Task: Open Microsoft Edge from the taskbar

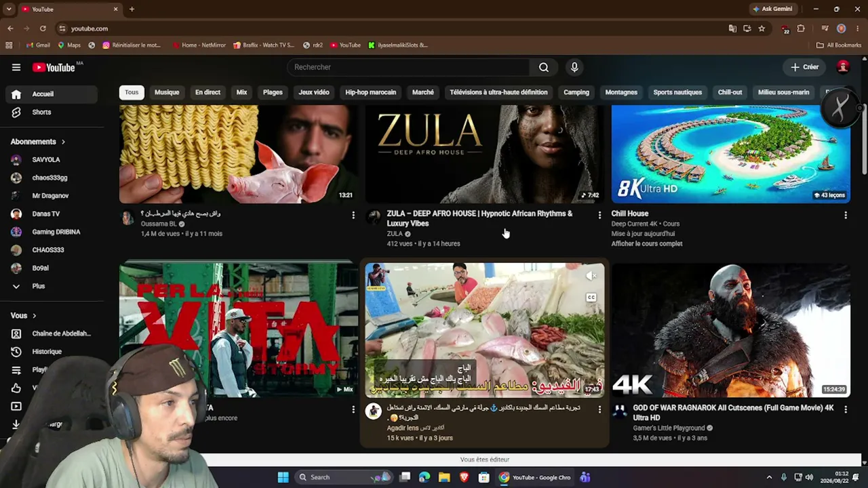Action: [x=425, y=477]
